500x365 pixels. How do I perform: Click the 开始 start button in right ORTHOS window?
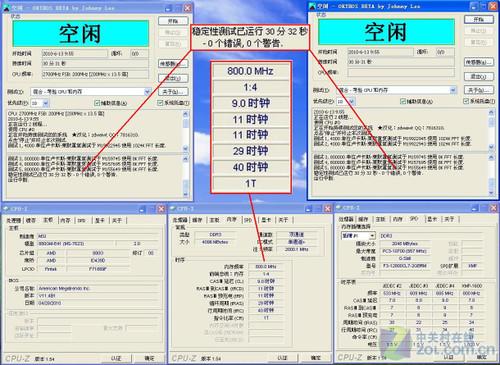[x=479, y=19]
